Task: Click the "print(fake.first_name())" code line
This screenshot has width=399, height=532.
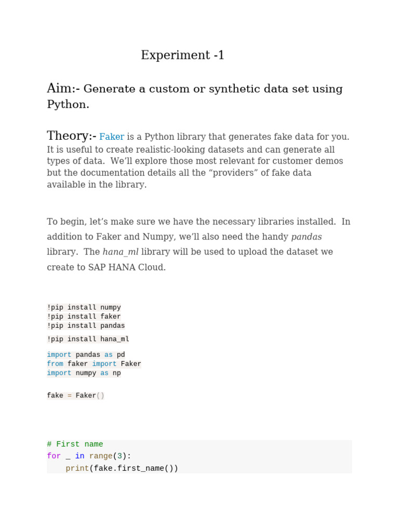Action: pyautogui.click(x=122, y=468)
